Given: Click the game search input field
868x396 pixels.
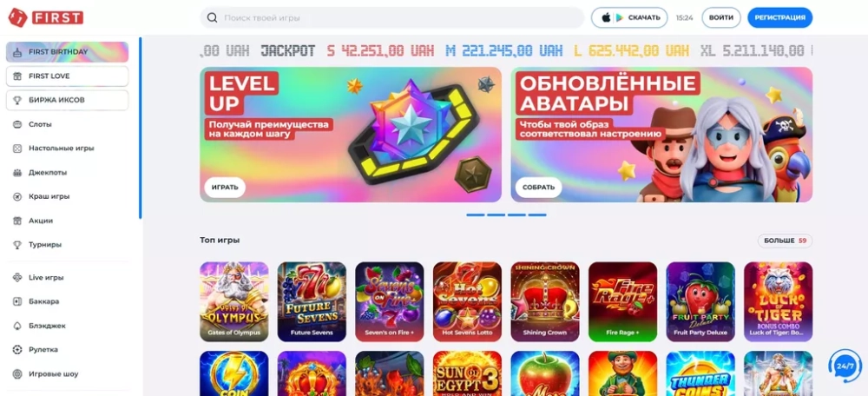Looking at the screenshot, I should [x=392, y=17].
